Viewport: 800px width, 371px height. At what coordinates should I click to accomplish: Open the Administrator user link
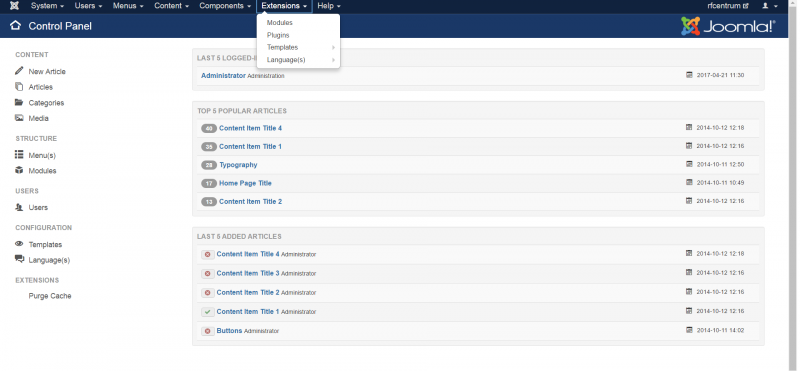(223, 76)
